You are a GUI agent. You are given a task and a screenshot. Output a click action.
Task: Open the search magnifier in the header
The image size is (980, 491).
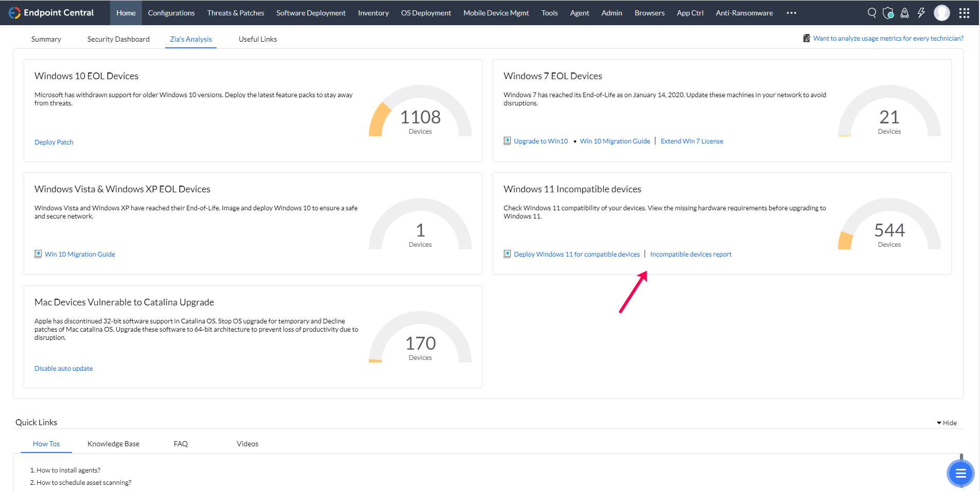coord(872,13)
